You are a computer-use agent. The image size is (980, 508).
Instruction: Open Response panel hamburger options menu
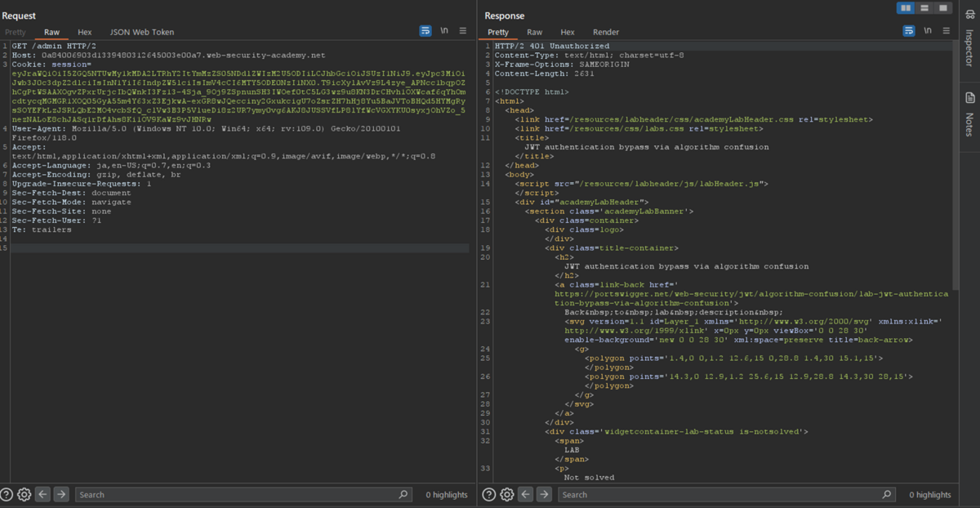point(947,31)
